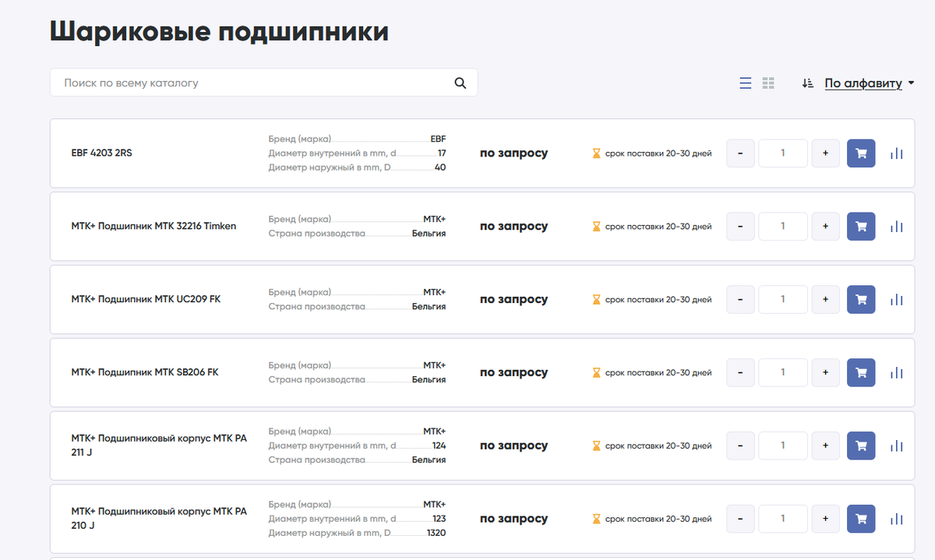935x560 pixels.
Task: Increase quantity for MTK PA 210 J
Action: pos(825,519)
